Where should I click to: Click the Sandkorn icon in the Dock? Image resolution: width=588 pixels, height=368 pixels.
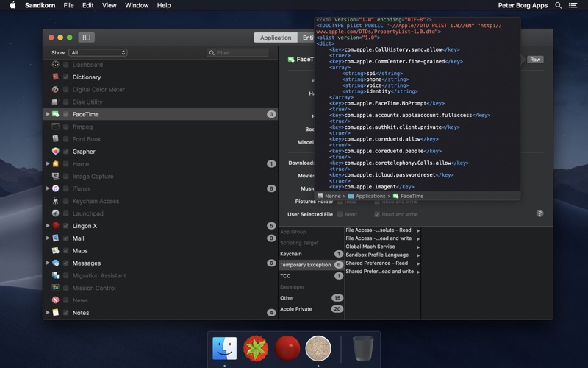pyautogui.click(x=318, y=348)
